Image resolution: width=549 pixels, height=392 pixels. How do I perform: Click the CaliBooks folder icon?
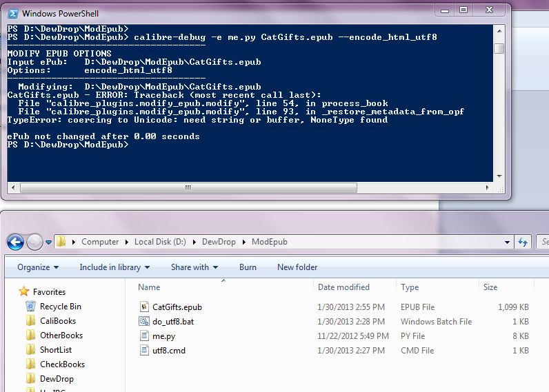[x=31, y=320]
